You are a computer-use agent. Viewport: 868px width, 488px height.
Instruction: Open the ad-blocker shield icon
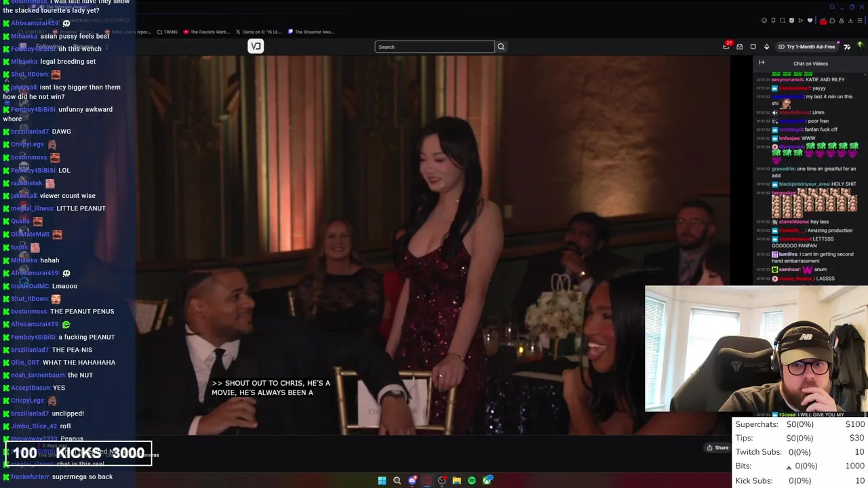coord(791,20)
